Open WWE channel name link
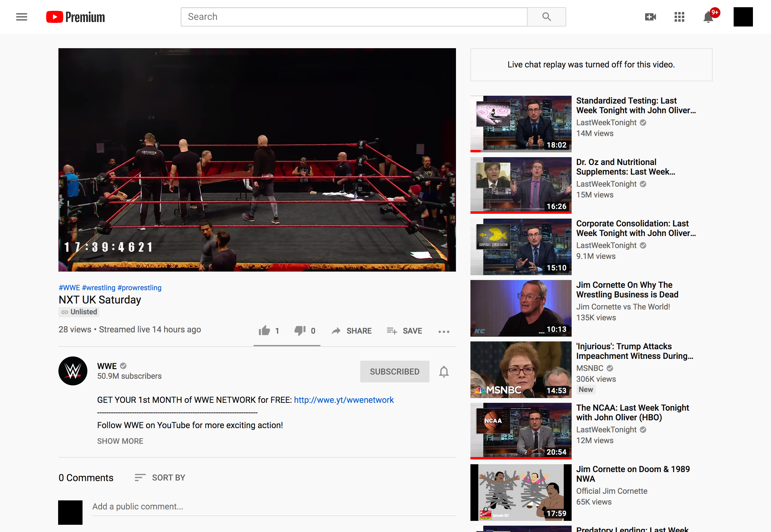 tap(107, 366)
